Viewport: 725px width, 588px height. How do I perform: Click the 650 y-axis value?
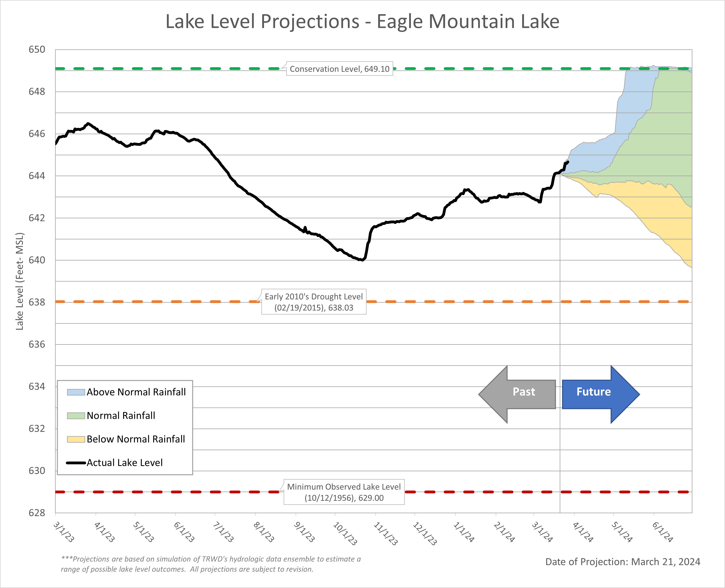tap(37, 50)
